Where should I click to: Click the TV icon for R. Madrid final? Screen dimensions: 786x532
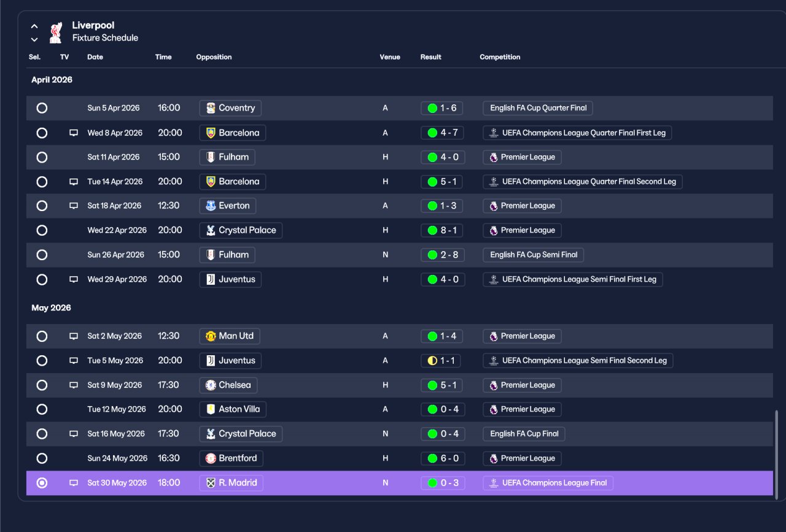click(74, 483)
